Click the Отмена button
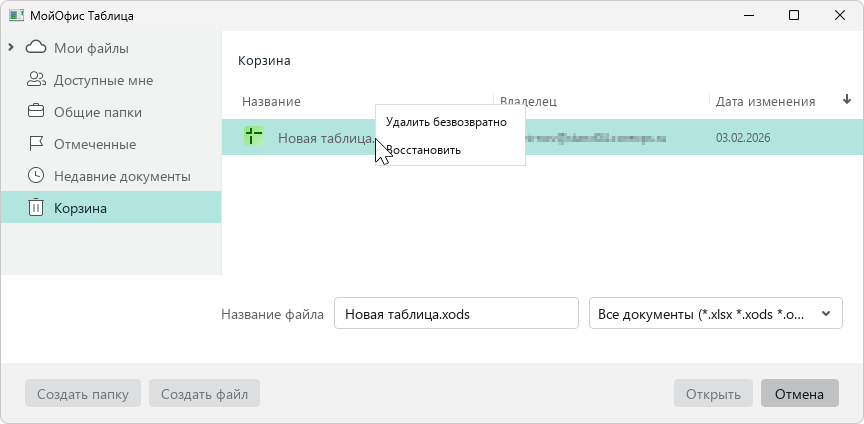Viewport: 864px width, 424px height. pyautogui.click(x=800, y=393)
